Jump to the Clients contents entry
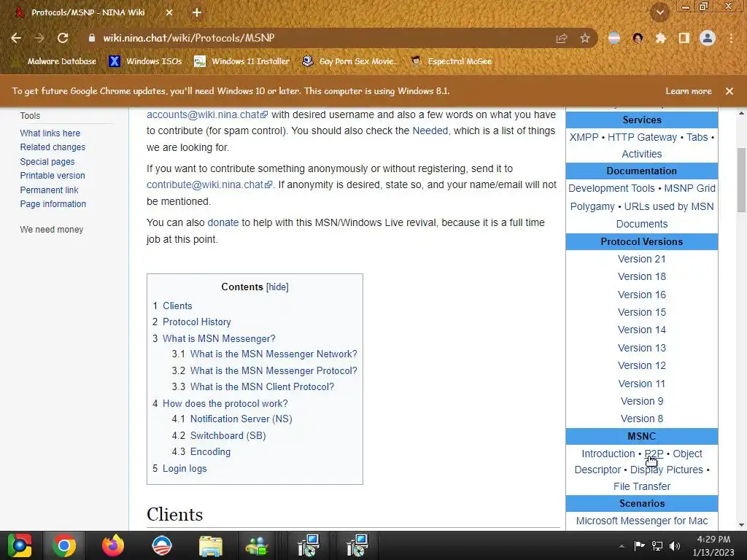 tap(178, 306)
